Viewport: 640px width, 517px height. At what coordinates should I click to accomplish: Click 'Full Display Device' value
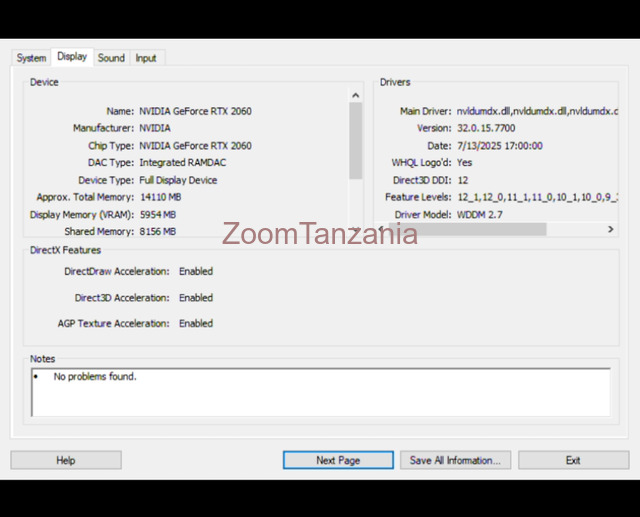(178, 180)
